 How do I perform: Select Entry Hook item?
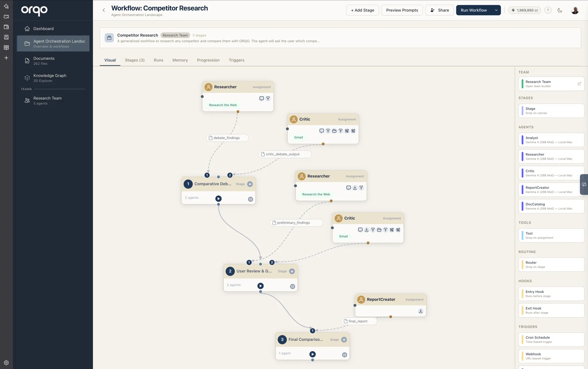(x=551, y=294)
